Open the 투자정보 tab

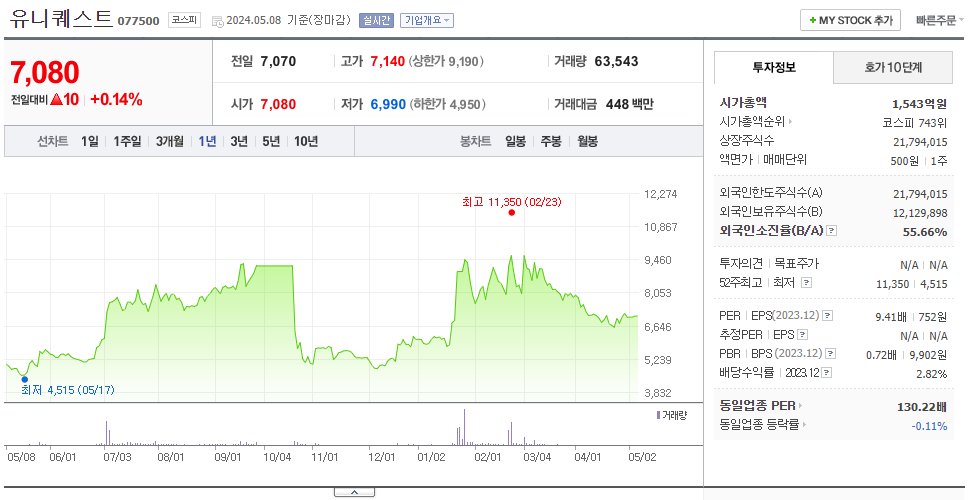[x=774, y=68]
